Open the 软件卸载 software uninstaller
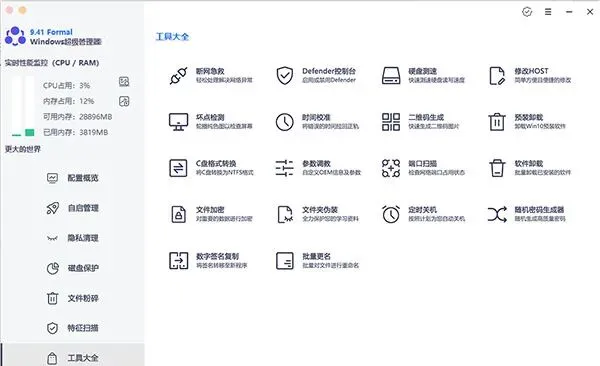 pos(530,168)
